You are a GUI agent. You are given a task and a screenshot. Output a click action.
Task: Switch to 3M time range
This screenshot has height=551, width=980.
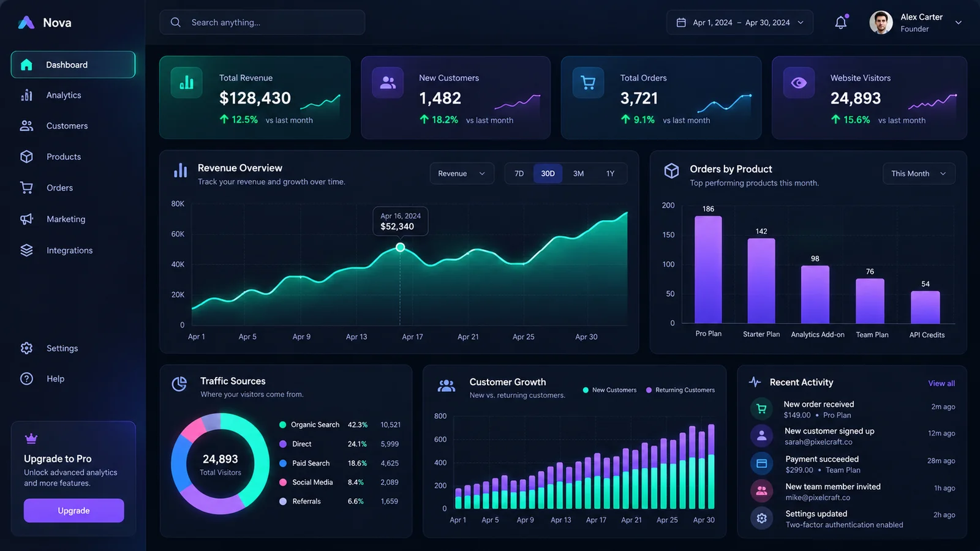tap(578, 173)
